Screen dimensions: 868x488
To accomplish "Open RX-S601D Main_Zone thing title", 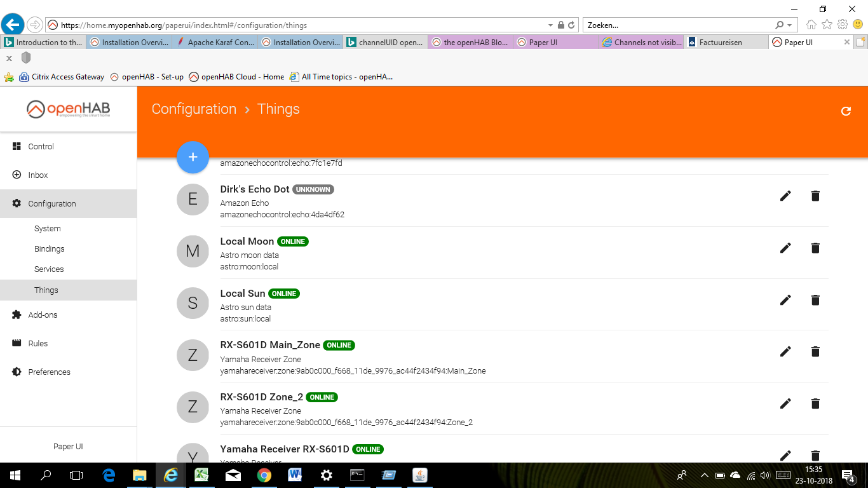I will [270, 344].
